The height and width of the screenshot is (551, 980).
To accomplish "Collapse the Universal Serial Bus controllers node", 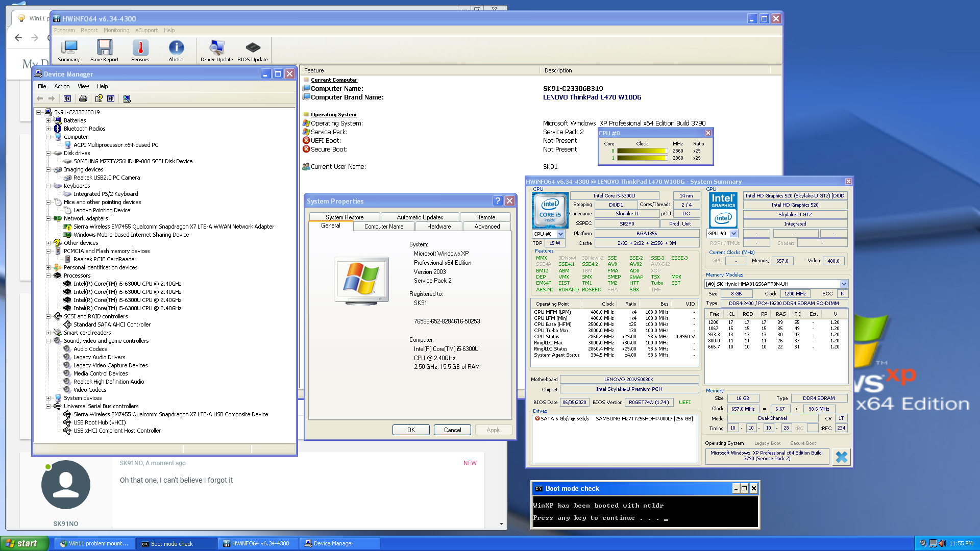I will (48, 406).
